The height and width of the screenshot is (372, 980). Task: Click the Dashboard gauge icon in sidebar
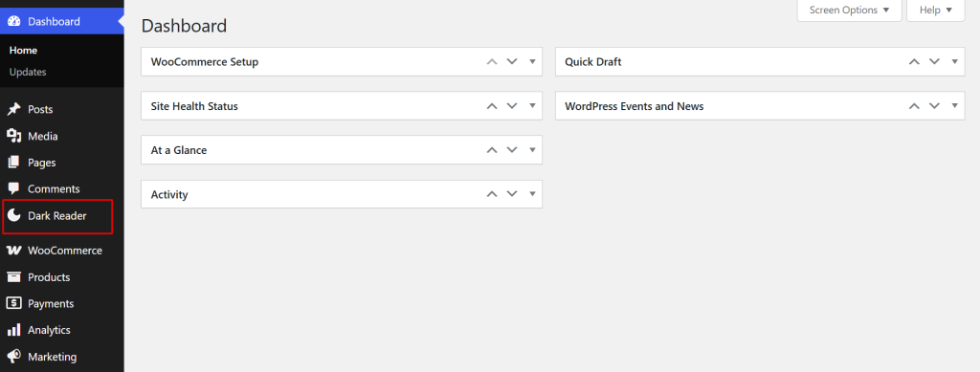[13, 21]
